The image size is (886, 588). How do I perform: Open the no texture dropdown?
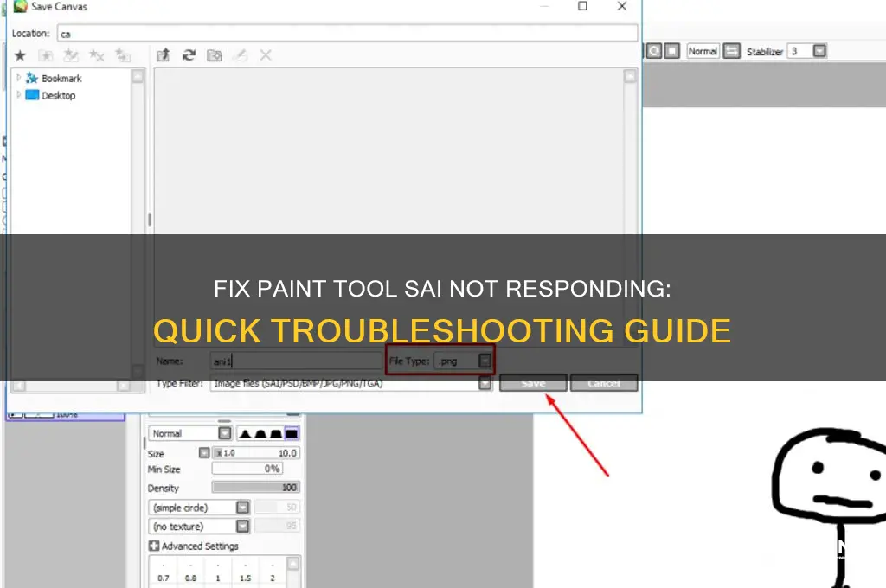point(242,526)
